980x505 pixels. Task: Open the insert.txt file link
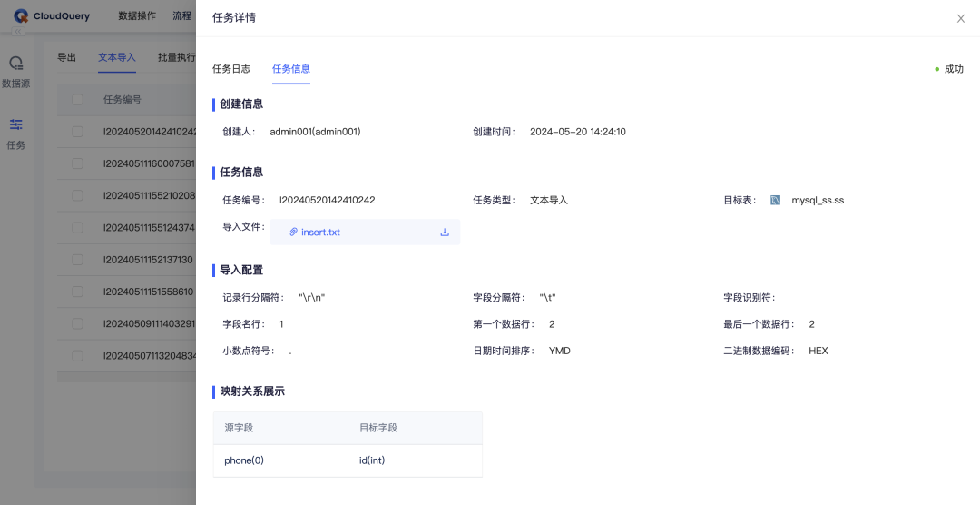320,233
